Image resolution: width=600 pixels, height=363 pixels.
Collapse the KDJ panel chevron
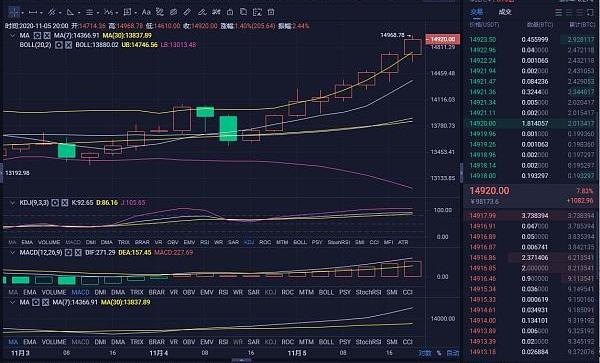tap(12, 202)
